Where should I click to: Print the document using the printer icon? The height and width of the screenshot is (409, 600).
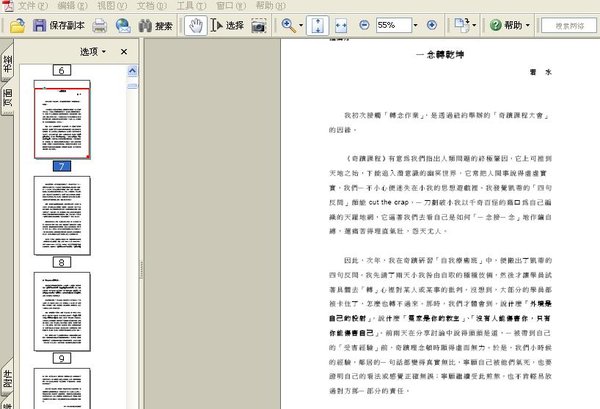[99, 26]
